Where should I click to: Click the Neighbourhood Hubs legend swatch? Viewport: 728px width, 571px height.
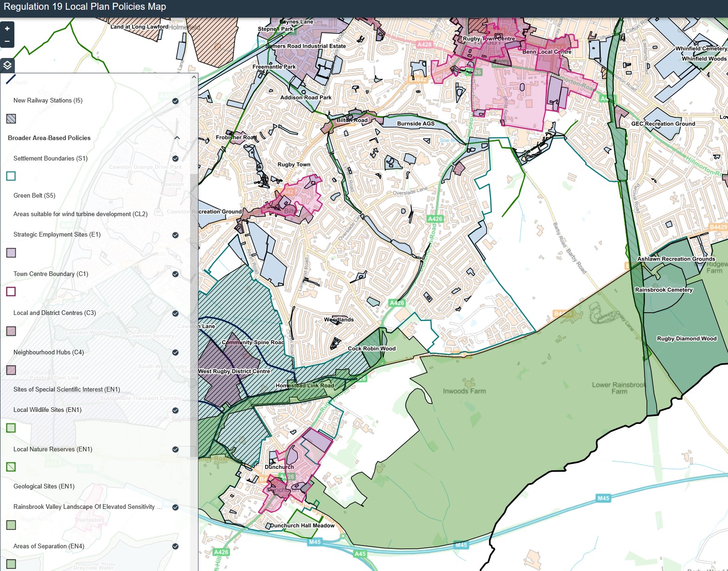(x=11, y=370)
